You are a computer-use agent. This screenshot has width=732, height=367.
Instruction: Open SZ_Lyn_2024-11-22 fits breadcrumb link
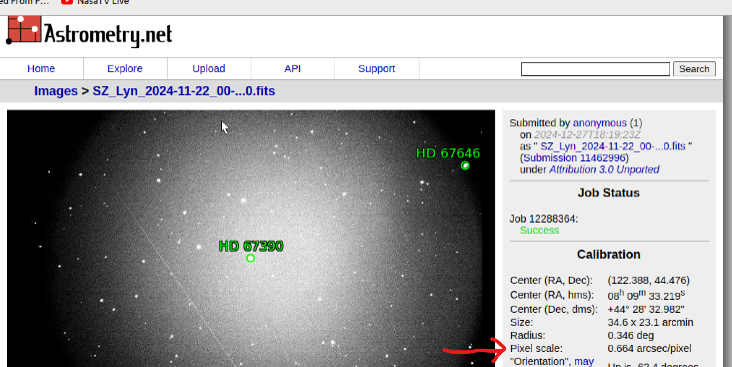click(x=183, y=91)
